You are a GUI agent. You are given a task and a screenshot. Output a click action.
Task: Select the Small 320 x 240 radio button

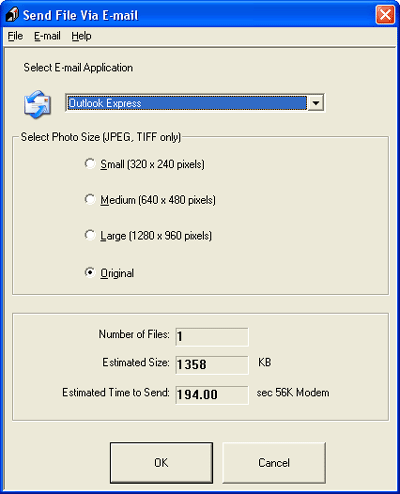(90, 164)
